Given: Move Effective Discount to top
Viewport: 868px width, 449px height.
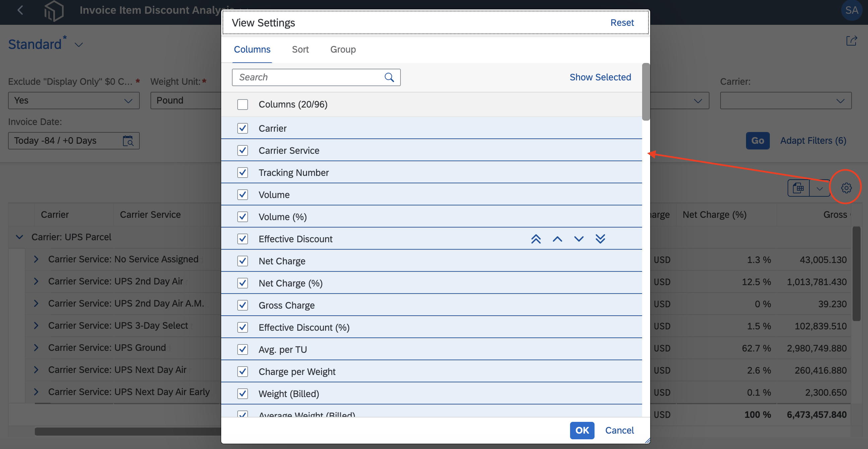Looking at the screenshot, I should (x=536, y=239).
